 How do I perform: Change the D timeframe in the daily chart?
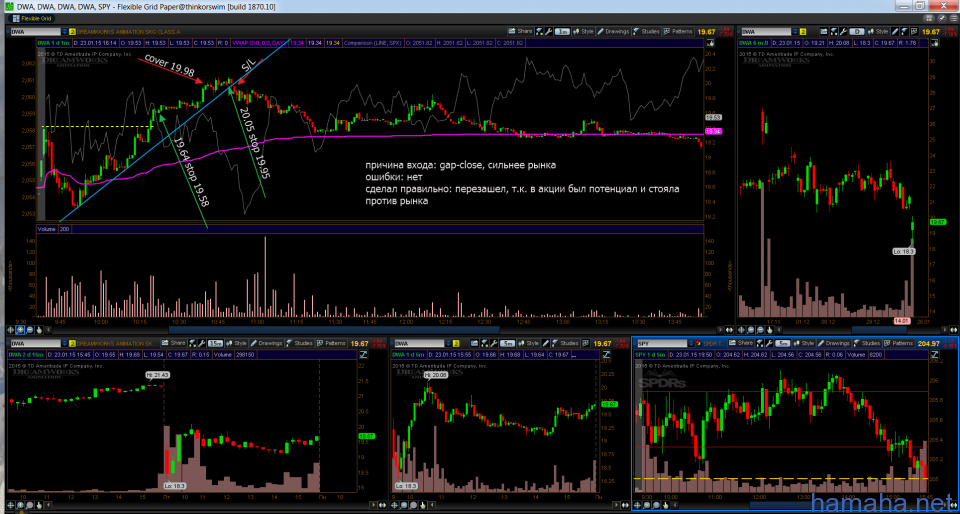[x=857, y=31]
